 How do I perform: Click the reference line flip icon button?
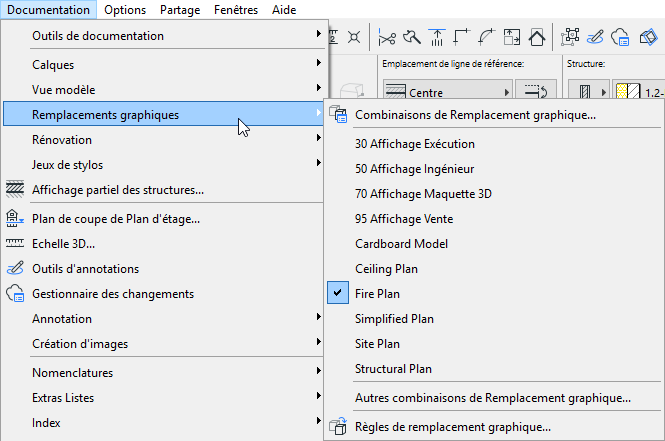pyautogui.click(x=536, y=91)
